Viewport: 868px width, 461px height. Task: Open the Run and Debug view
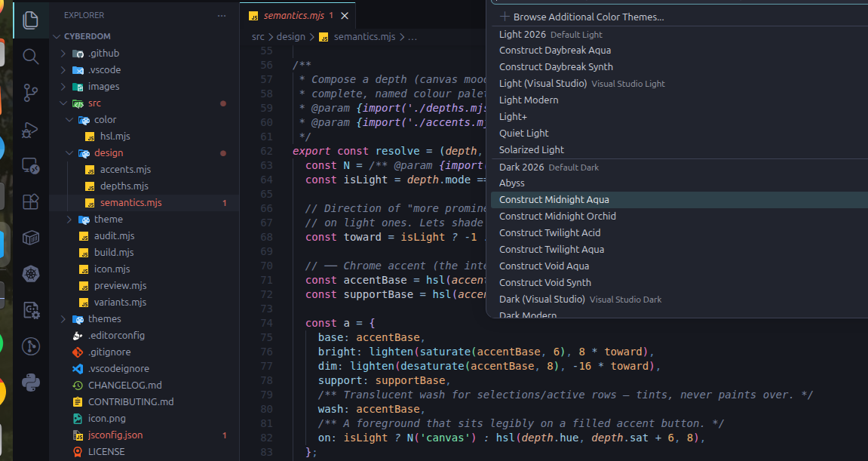pos(30,129)
